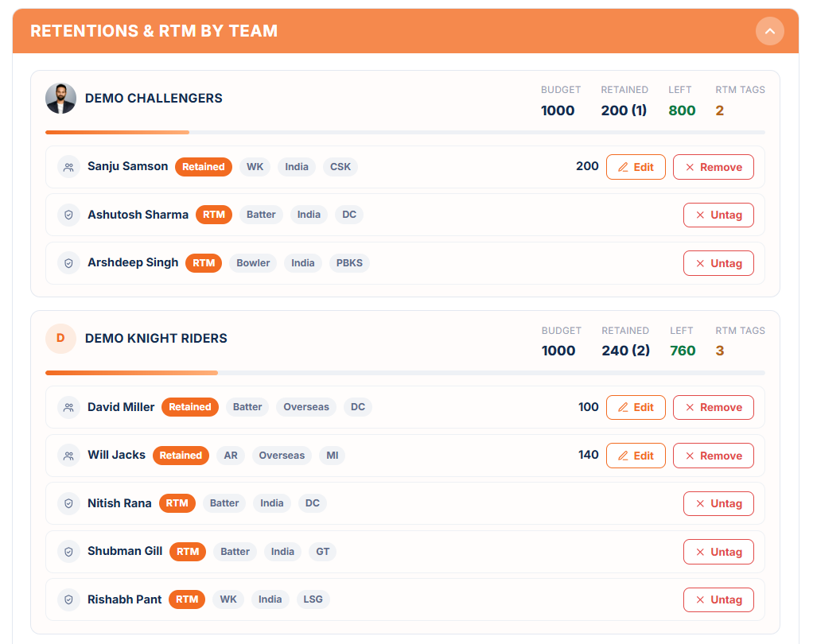Image resolution: width=813 pixels, height=644 pixels.
Task: Click the AR tag on Will Jacks
Action: click(x=231, y=456)
